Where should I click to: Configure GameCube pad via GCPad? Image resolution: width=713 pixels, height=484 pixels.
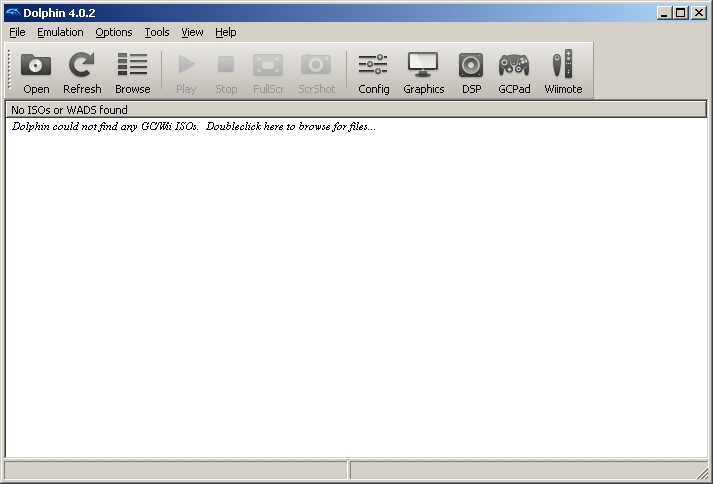point(514,71)
